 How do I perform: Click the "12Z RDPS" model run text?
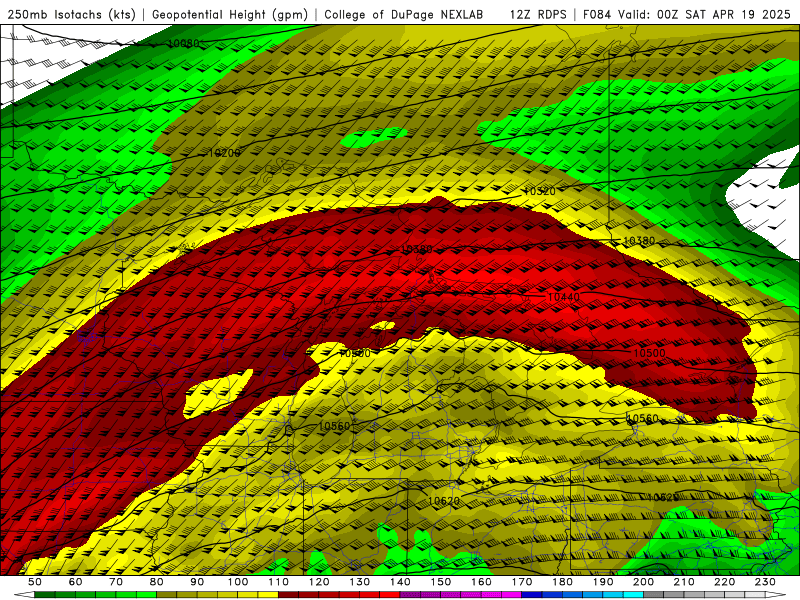(x=538, y=14)
